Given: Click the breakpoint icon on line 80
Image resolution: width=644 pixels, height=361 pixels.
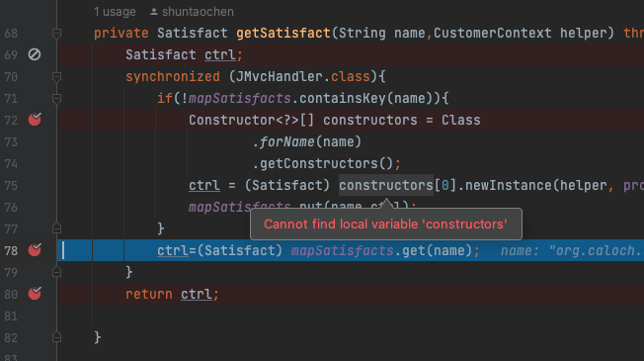Looking at the screenshot, I should (35, 293).
